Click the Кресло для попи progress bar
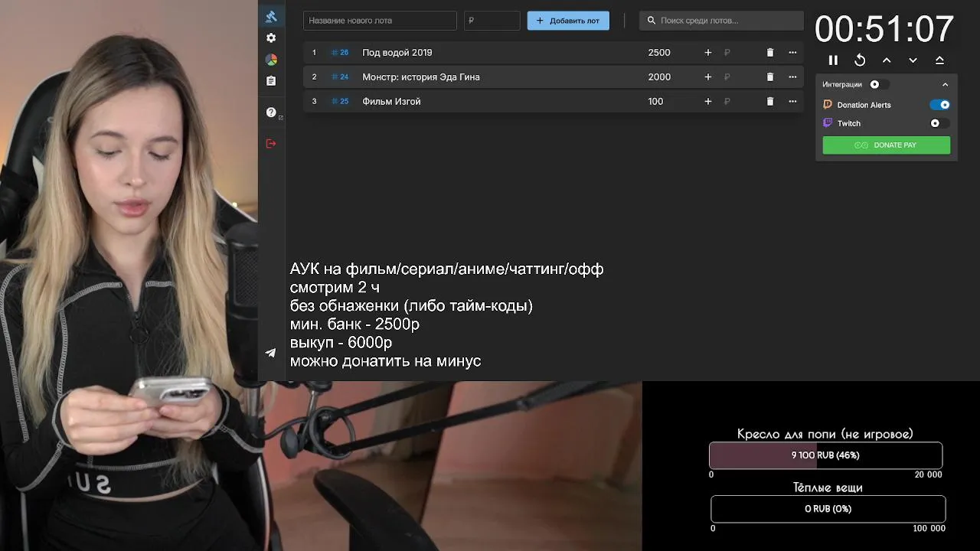Image resolution: width=980 pixels, height=551 pixels. (x=825, y=455)
